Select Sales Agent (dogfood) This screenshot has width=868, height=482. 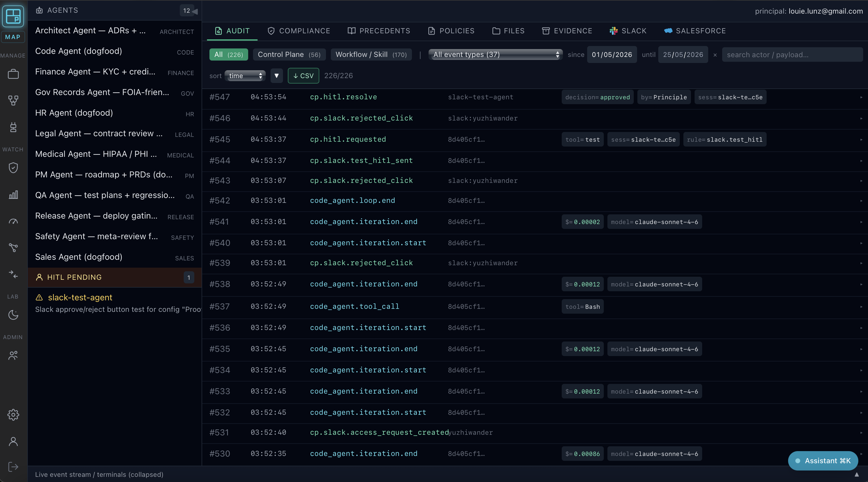point(115,257)
